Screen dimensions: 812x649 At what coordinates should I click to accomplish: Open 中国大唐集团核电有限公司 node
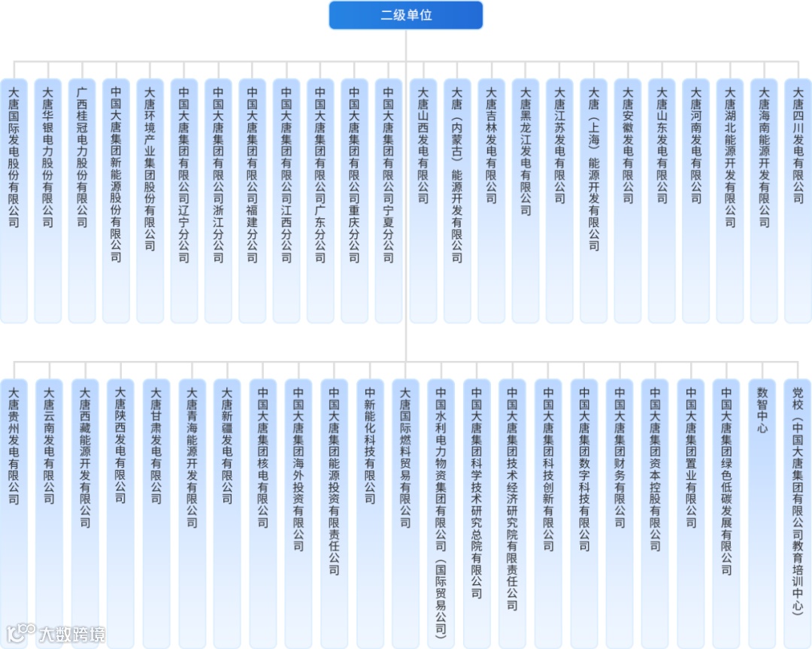pyautogui.click(x=263, y=514)
